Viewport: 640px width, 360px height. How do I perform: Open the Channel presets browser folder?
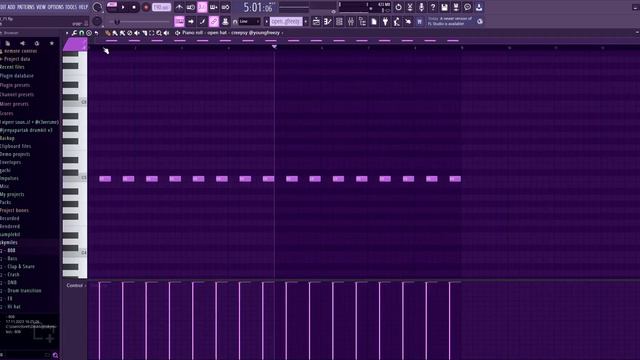pyautogui.click(x=17, y=95)
